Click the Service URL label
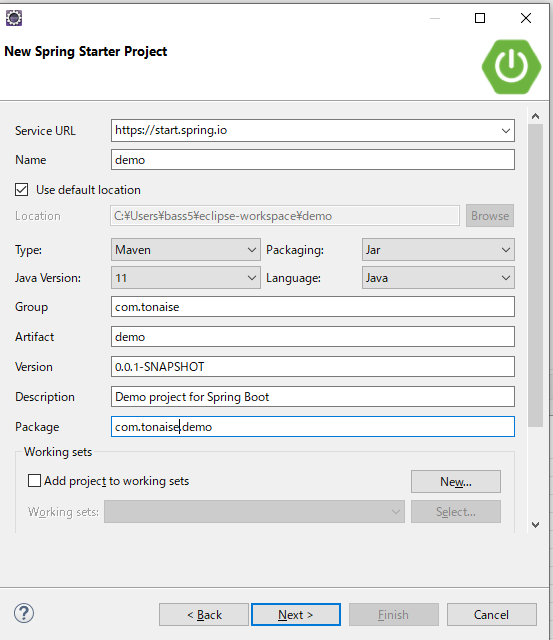Viewport: 553px width, 640px height. click(x=45, y=131)
